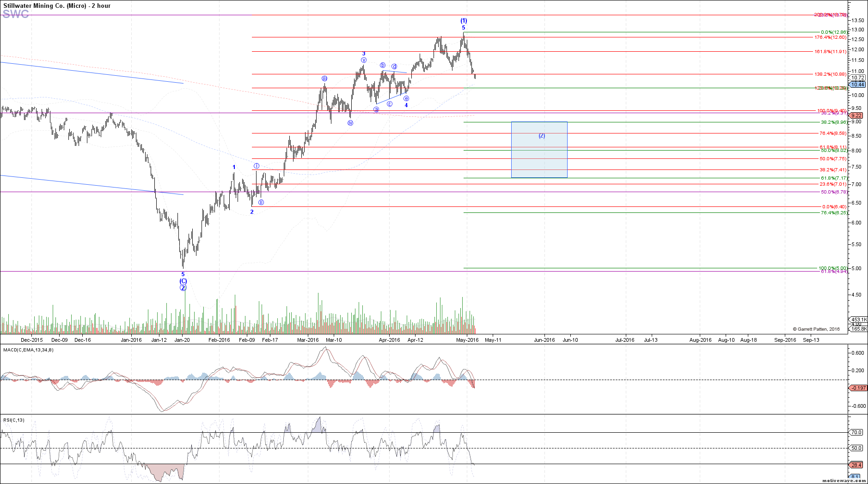Click the circled iii wave marker
The width and height of the screenshot is (868, 484).
(x=325, y=79)
